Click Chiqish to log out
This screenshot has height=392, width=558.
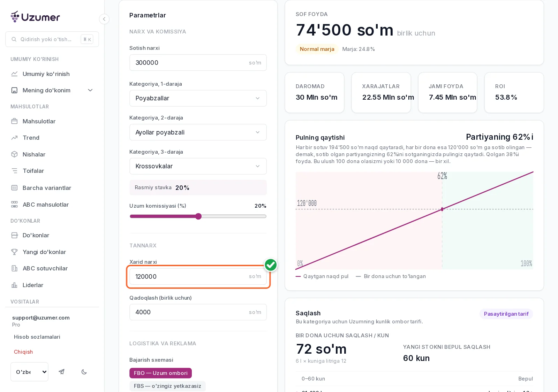(x=23, y=352)
